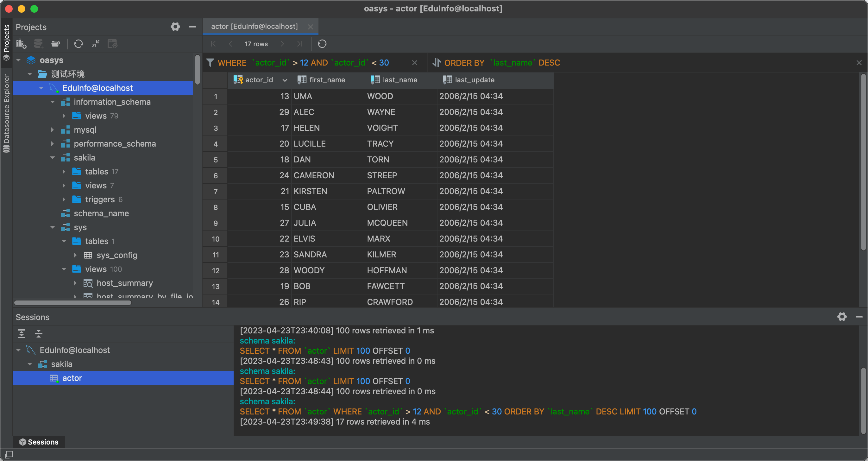Collapse the oasys project node
This screenshot has height=461, width=868.
pos(19,60)
